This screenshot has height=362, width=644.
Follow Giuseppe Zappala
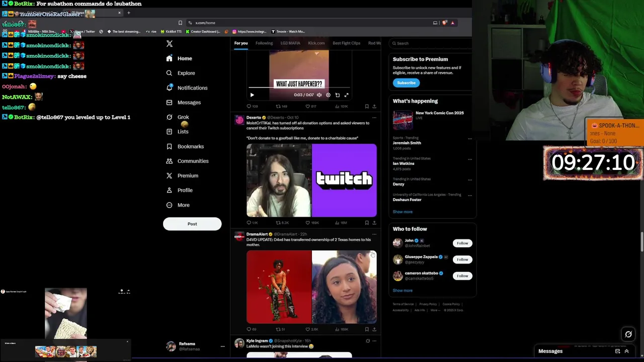click(462, 259)
